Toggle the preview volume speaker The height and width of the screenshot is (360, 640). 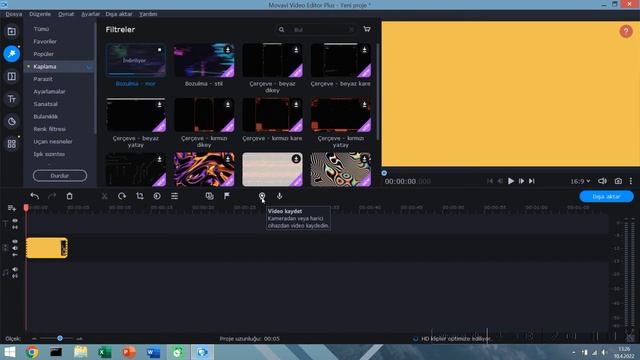(602, 181)
